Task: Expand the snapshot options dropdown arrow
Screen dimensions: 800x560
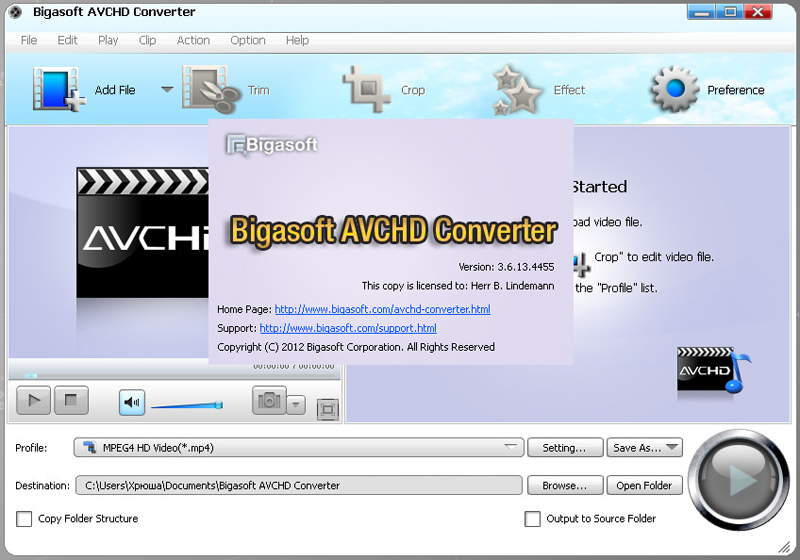Action: [x=296, y=405]
